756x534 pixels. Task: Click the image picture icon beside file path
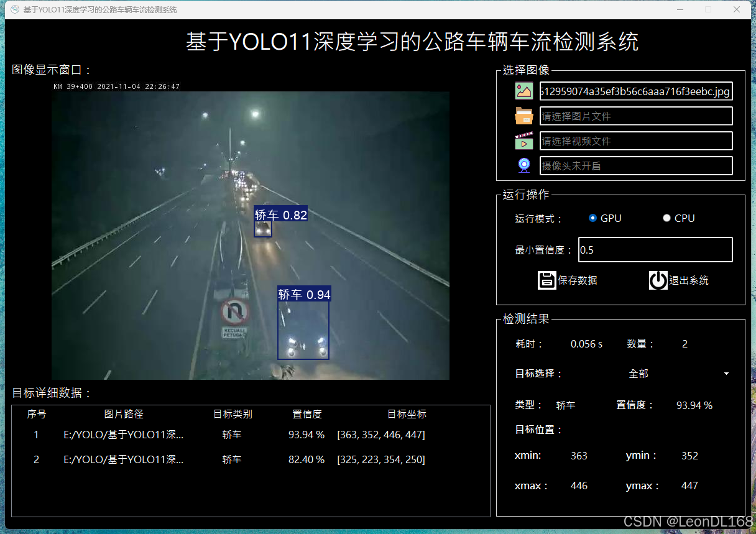click(524, 91)
